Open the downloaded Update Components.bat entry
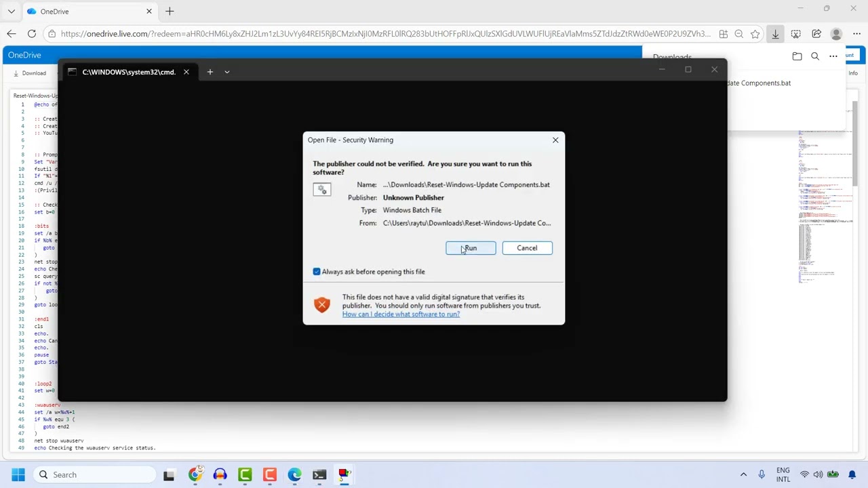This screenshot has height=488, width=868. (x=758, y=83)
